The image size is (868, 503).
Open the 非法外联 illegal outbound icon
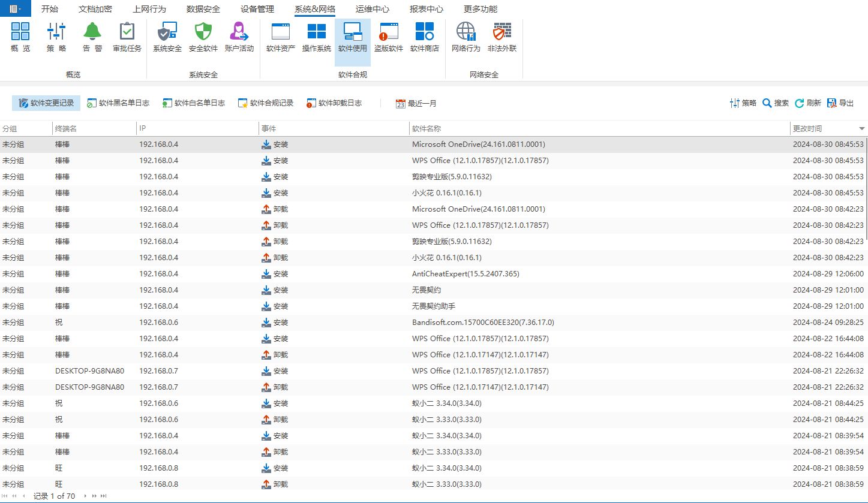[502, 37]
